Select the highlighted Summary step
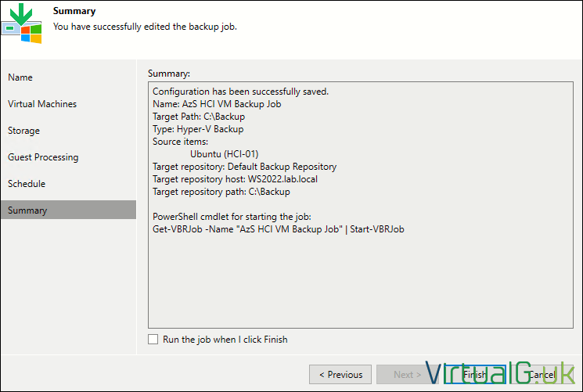Screen dimensions: 583x392 pyautogui.click(x=68, y=210)
